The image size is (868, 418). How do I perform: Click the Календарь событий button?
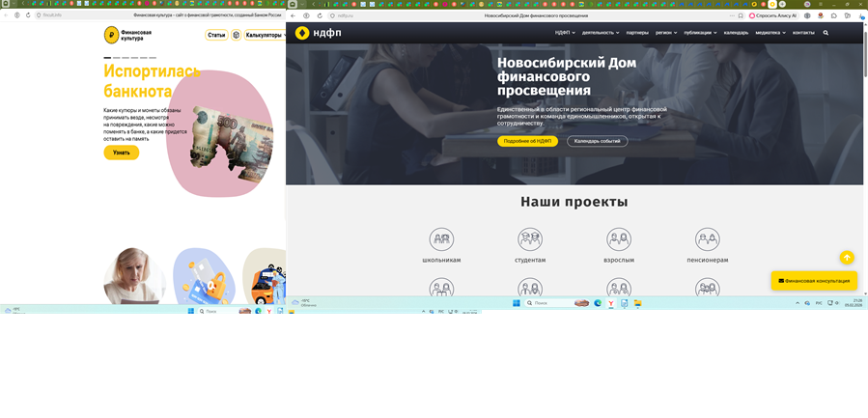point(597,141)
